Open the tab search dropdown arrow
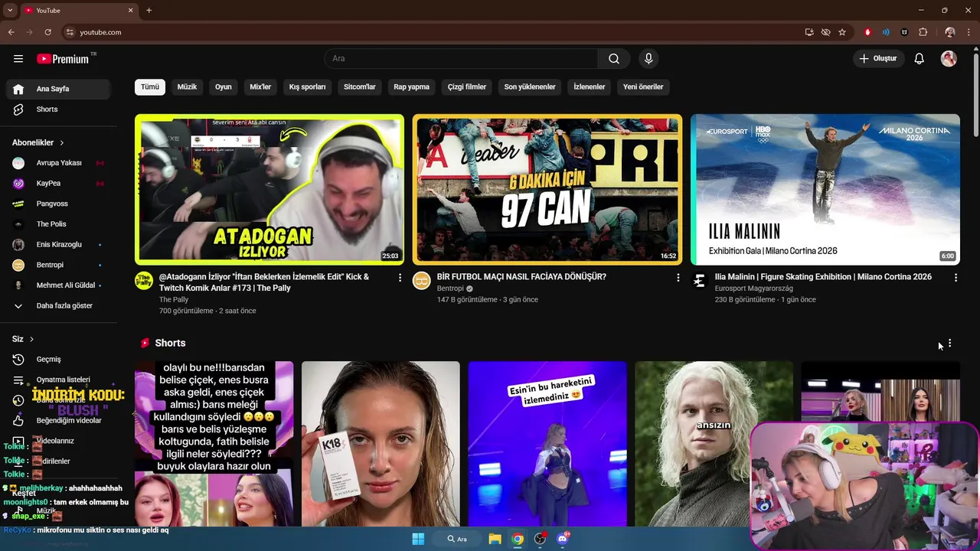Screen dimensions: 980x551 click(x=10, y=11)
